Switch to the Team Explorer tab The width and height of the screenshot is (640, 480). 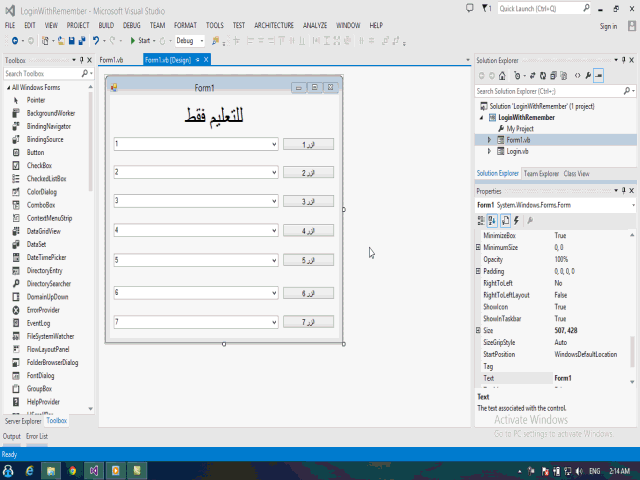(541, 174)
